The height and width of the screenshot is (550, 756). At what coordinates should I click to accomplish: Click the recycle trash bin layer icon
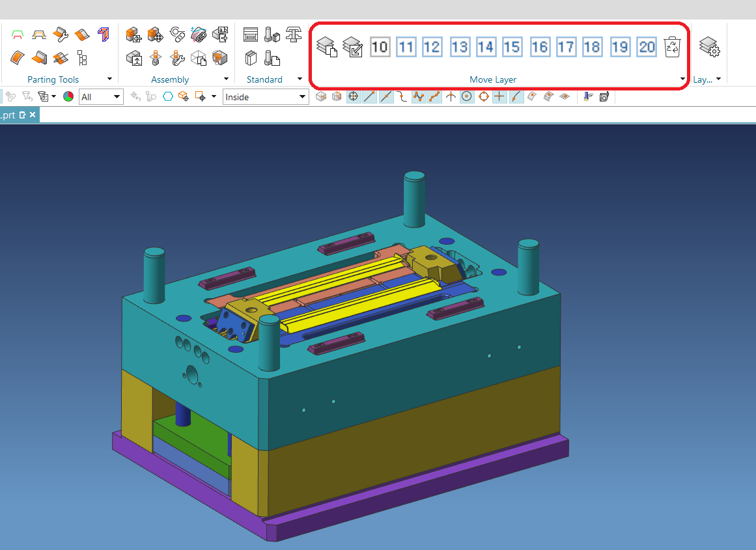(672, 47)
